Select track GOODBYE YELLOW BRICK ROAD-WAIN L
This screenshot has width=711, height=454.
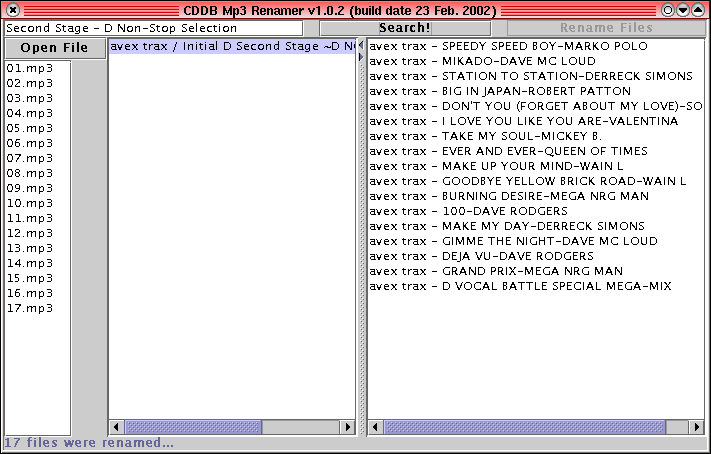(x=536, y=181)
